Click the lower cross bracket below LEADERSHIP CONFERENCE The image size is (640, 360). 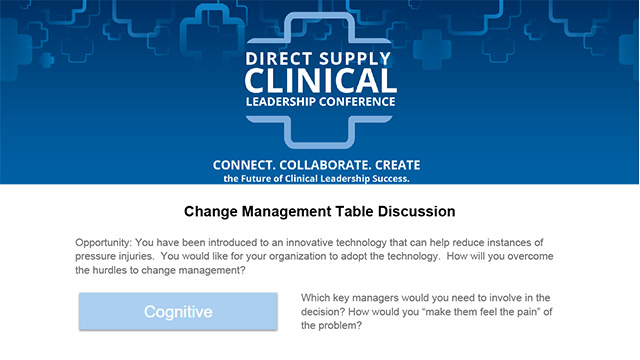[x=319, y=132]
